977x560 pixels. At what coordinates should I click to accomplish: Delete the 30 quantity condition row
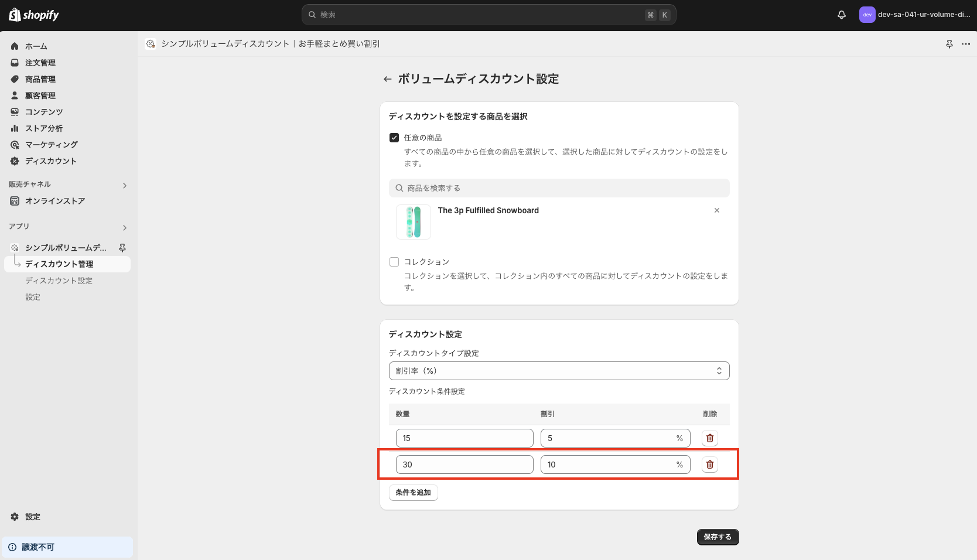point(709,465)
